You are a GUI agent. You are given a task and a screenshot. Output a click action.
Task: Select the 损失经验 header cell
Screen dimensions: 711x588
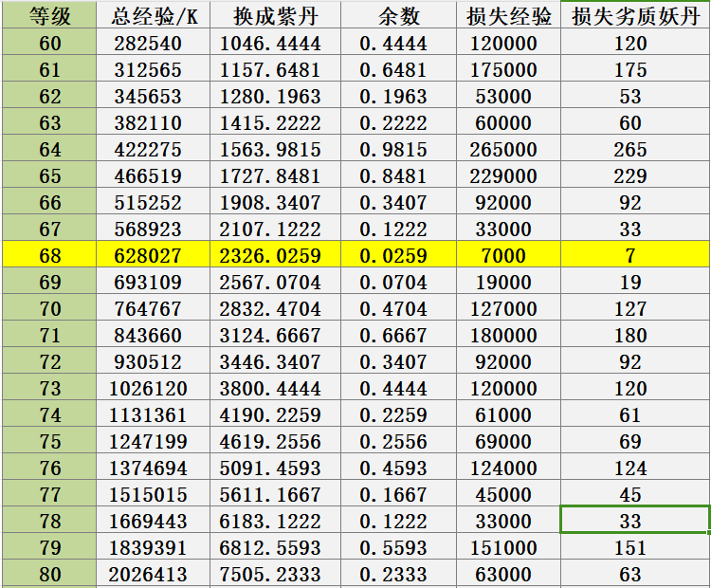(x=508, y=16)
